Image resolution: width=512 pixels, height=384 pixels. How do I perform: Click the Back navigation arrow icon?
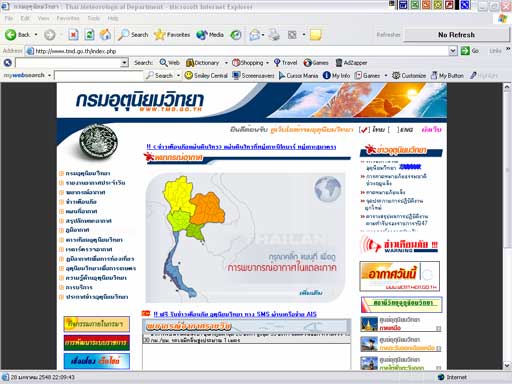point(10,35)
